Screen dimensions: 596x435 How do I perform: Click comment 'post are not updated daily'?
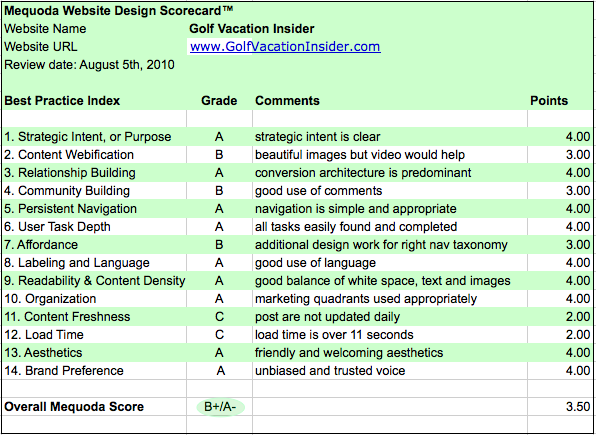(327, 316)
